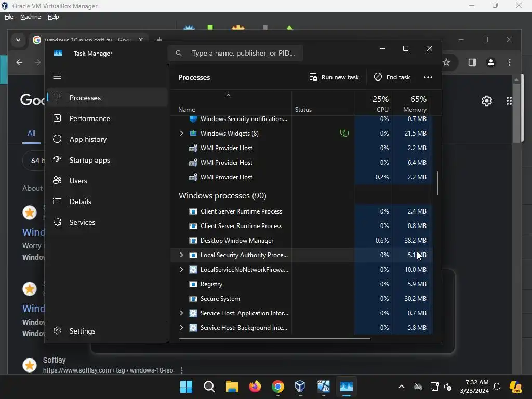Click the sort direction chevron above Name

point(229,96)
